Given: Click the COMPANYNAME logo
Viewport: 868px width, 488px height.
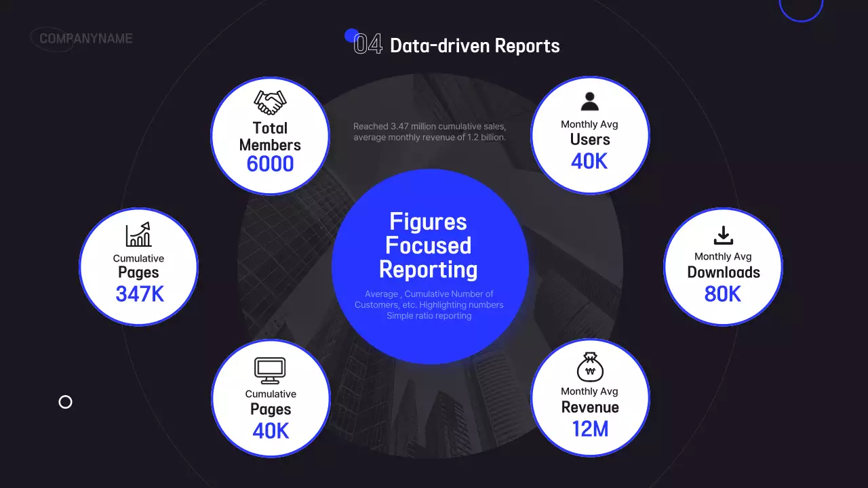Looking at the screenshot, I should 85,39.
